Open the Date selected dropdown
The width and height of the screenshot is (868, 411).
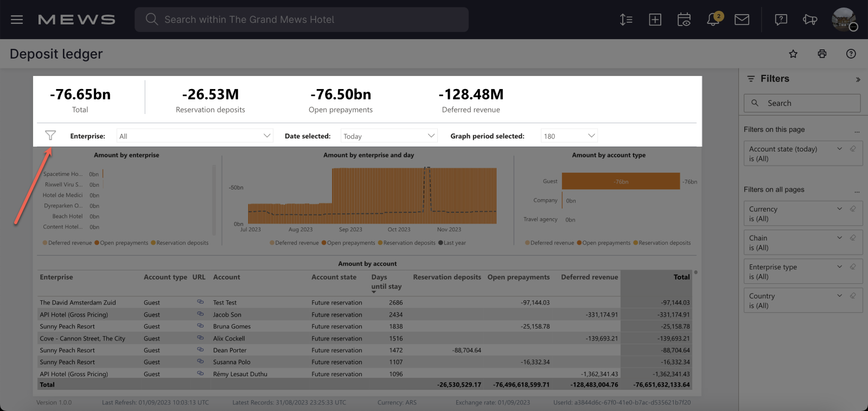[x=388, y=136]
